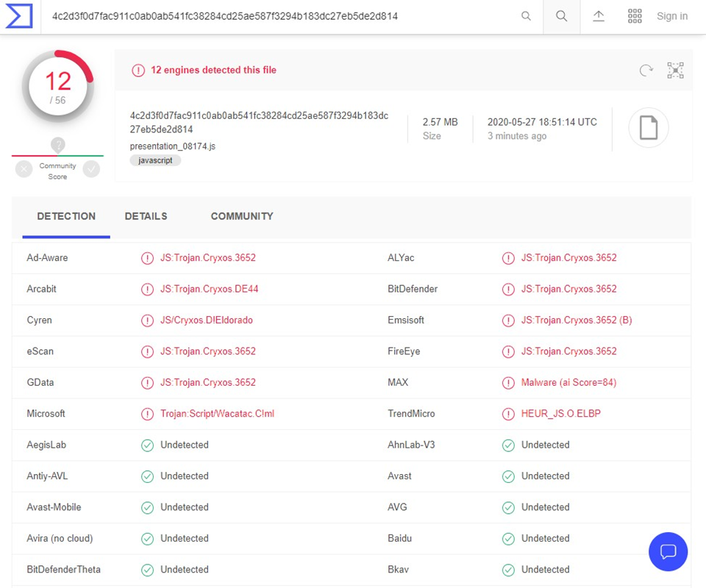Screen dimensions: 706x588
Task: Click the FireEye detection warning icon
Action: [508, 351]
